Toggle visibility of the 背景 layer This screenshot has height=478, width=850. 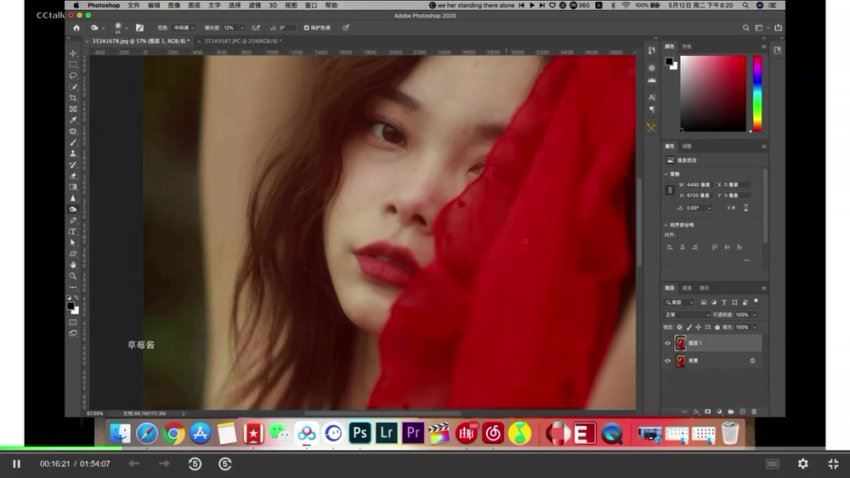pyautogui.click(x=668, y=359)
